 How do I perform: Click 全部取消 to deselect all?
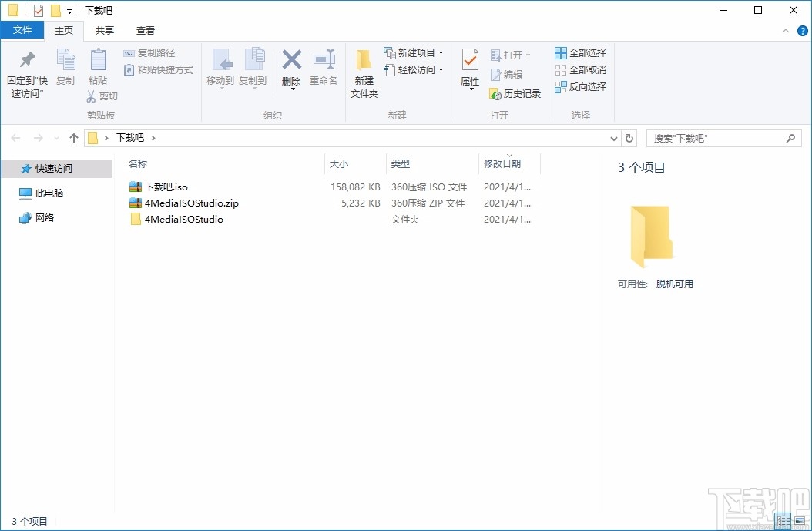pos(580,69)
